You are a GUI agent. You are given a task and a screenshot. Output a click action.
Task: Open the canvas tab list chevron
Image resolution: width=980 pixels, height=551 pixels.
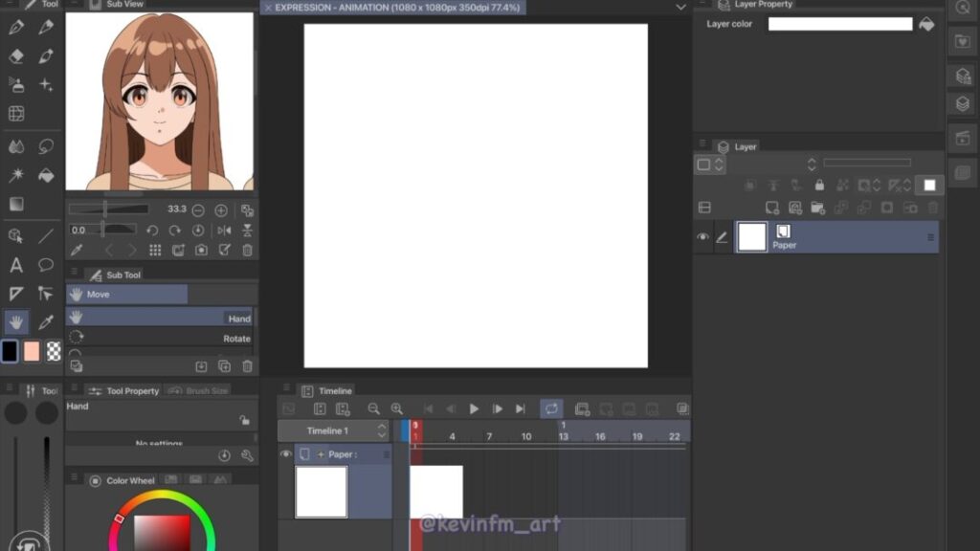click(680, 7)
